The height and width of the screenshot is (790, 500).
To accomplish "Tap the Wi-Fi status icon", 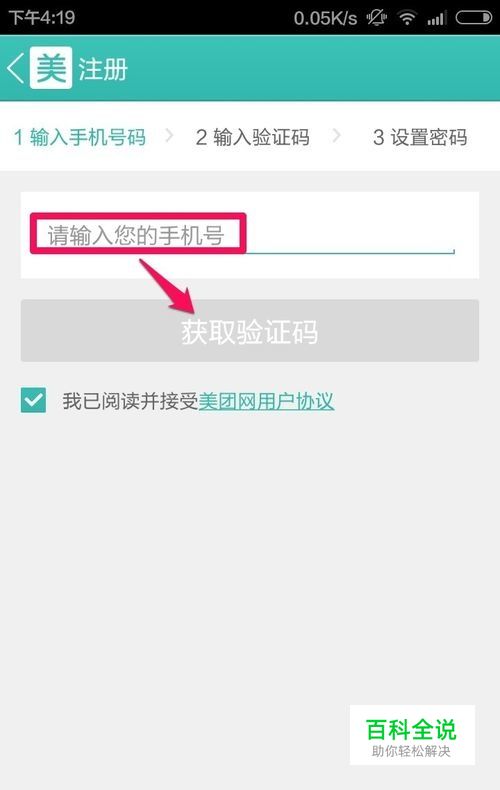I will pos(407,18).
